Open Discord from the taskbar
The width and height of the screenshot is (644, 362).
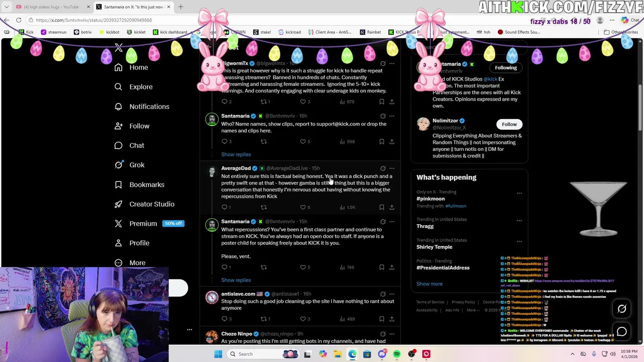tap(382, 354)
